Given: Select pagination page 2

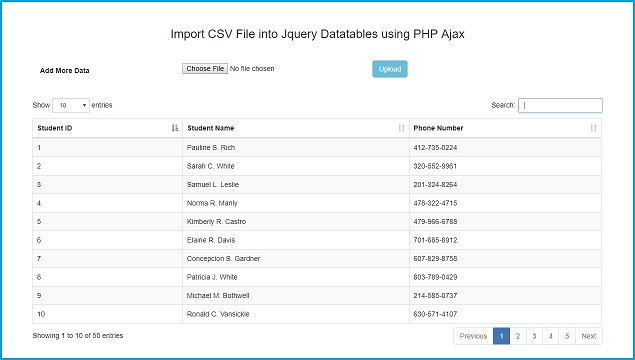Looking at the screenshot, I should click(518, 336).
